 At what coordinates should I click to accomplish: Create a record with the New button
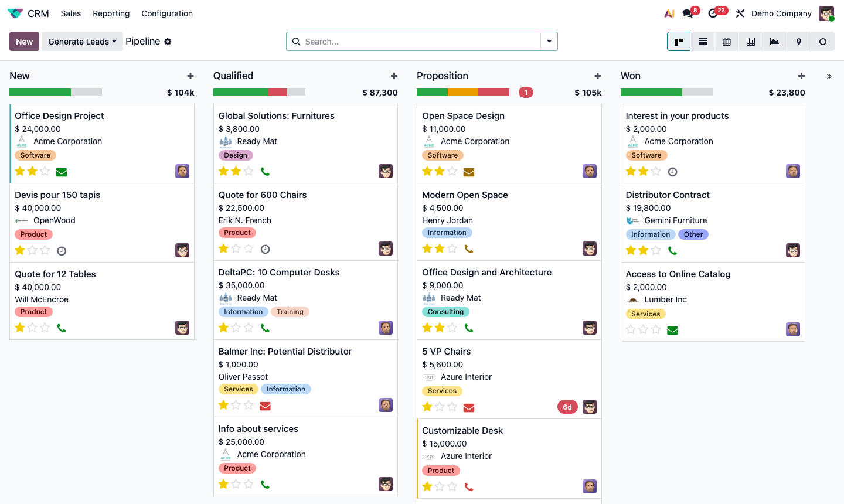click(23, 41)
